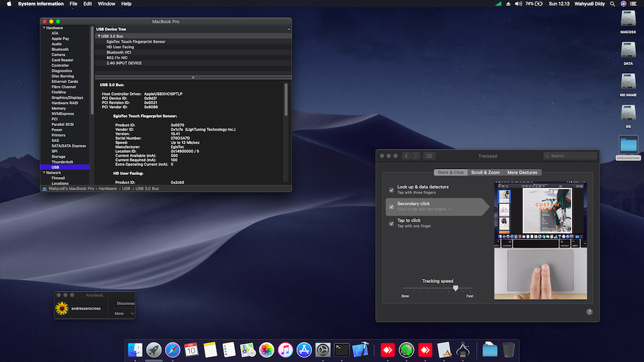Toggle Look up & data detectors checkbox
The image size is (644, 362).
pos(391,190)
